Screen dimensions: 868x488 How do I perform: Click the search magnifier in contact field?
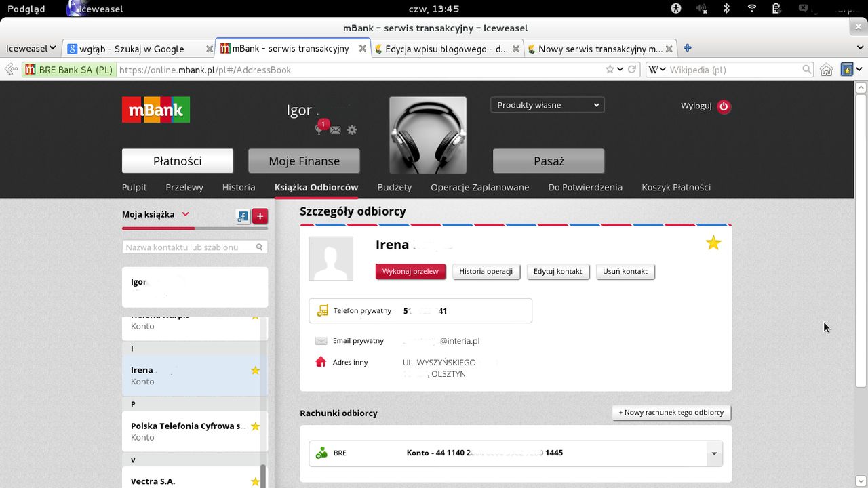tap(259, 247)
